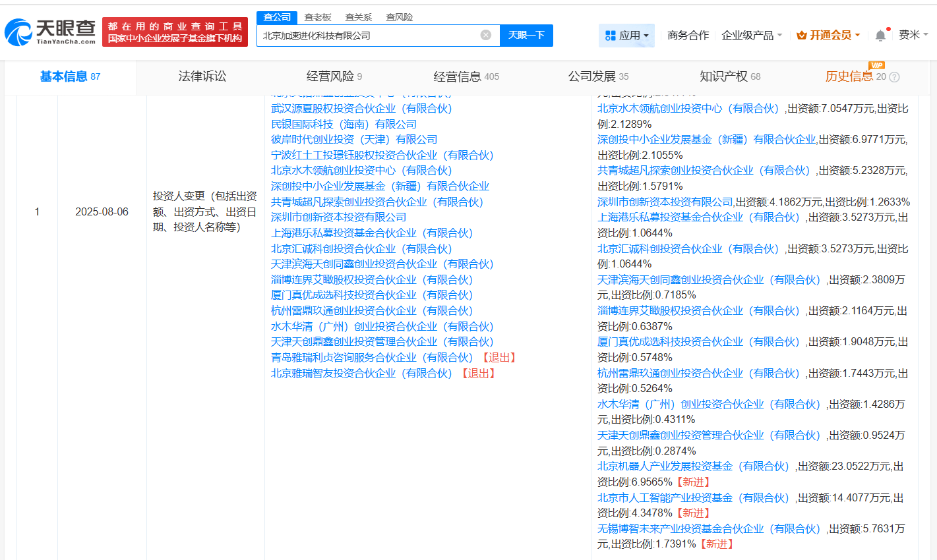
Task: Click the blue apps grid icon near 应用
Action: click(x=610, y=34)
